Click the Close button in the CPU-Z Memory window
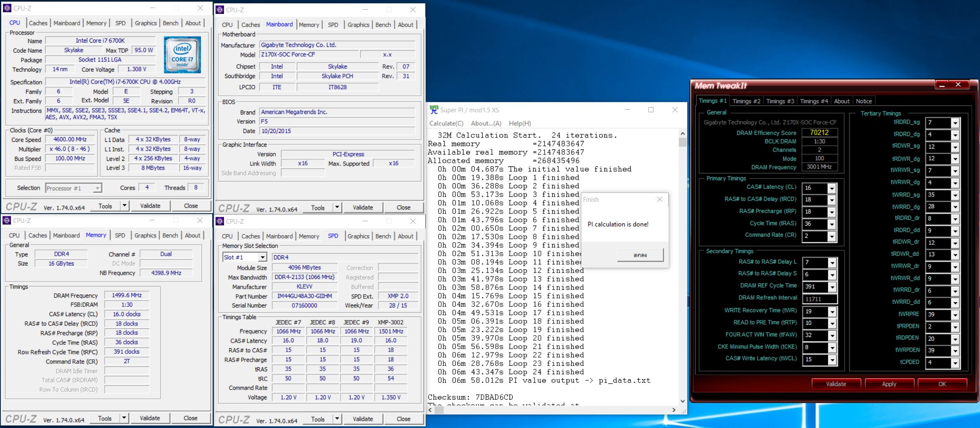Viewport: 980px width, 428px height. 190,418
